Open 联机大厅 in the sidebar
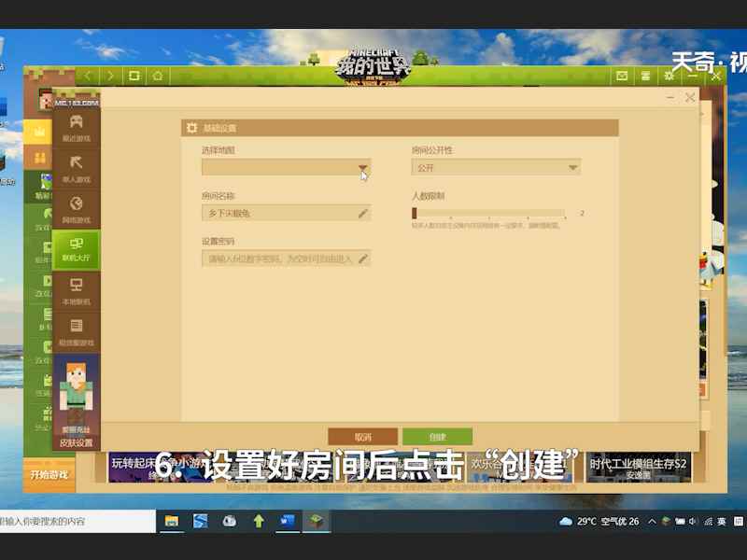Viewport: 747px width, 560px height. (76, 249)
